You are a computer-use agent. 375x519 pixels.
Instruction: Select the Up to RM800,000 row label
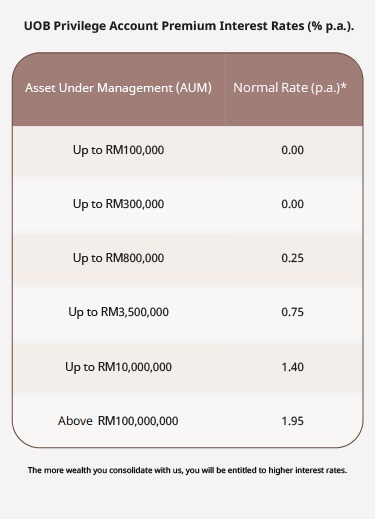tap(118, 258)
